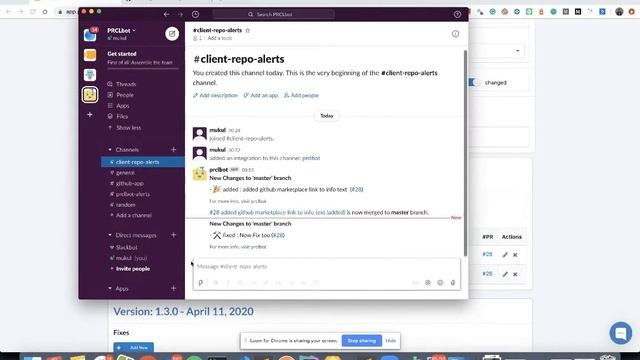Click the Add New button in the browser page
The width and height of the screenshot is (640, 360).
tap(133, 347)
